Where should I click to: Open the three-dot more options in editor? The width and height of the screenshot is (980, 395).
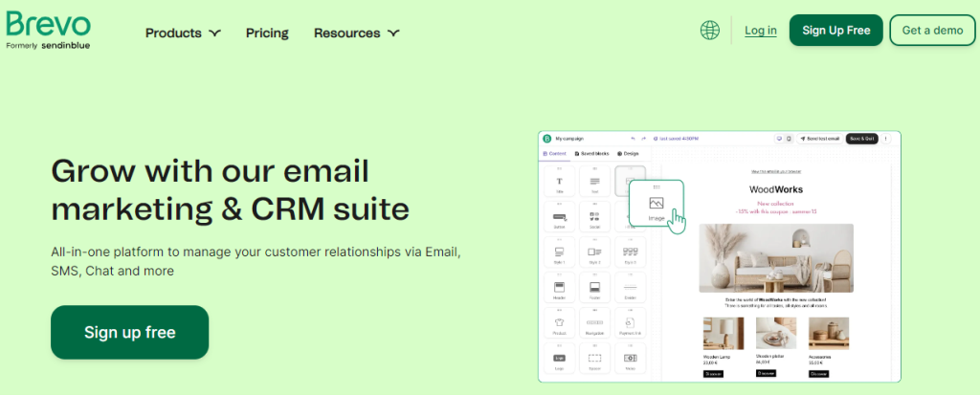pyautogui.click(x=885, y=139)
